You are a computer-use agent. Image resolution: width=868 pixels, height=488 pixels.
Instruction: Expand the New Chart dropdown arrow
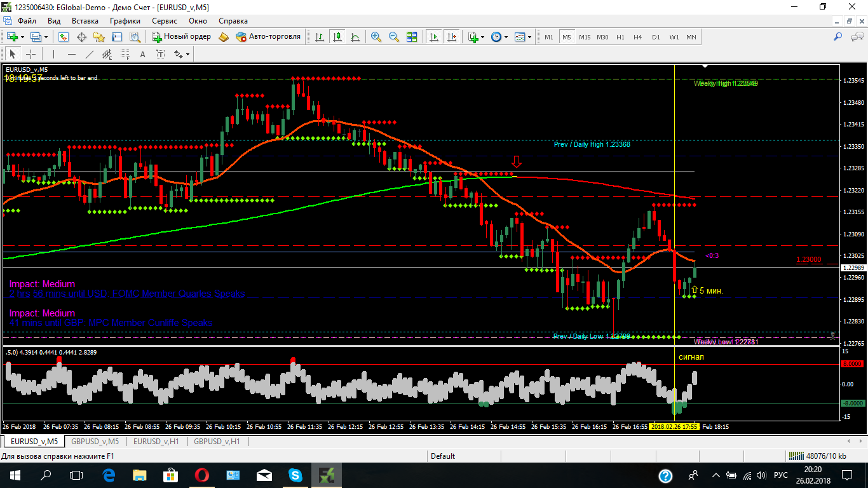point(24,37)
